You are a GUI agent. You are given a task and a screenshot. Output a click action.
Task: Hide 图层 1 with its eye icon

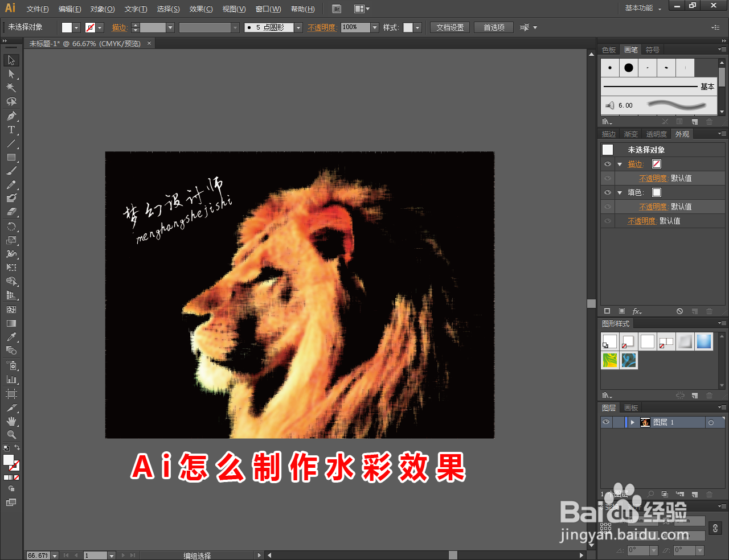coord(605,422)
